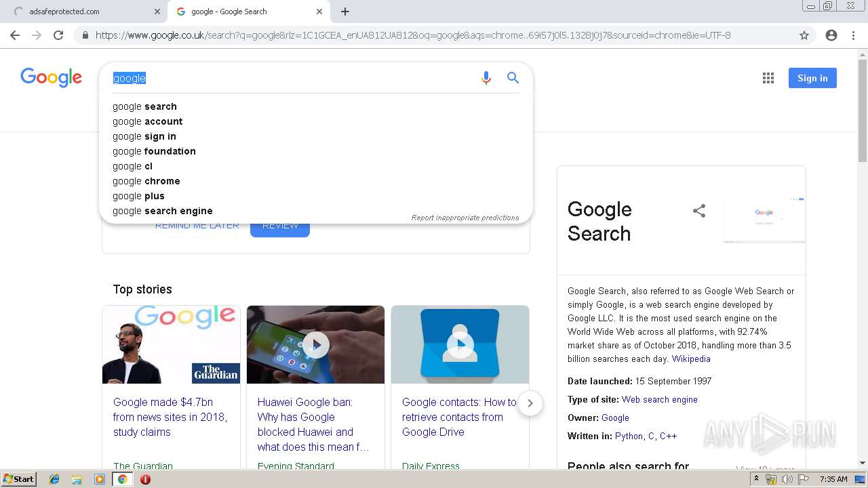Click the network tray icon
868x488 pixels.
tap(771, 479)
